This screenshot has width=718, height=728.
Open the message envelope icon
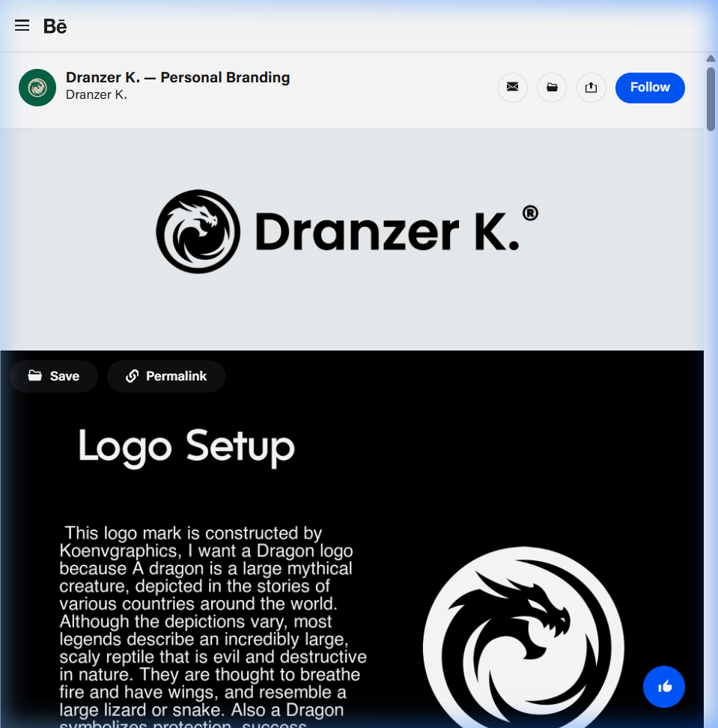(x=513, y=88)
